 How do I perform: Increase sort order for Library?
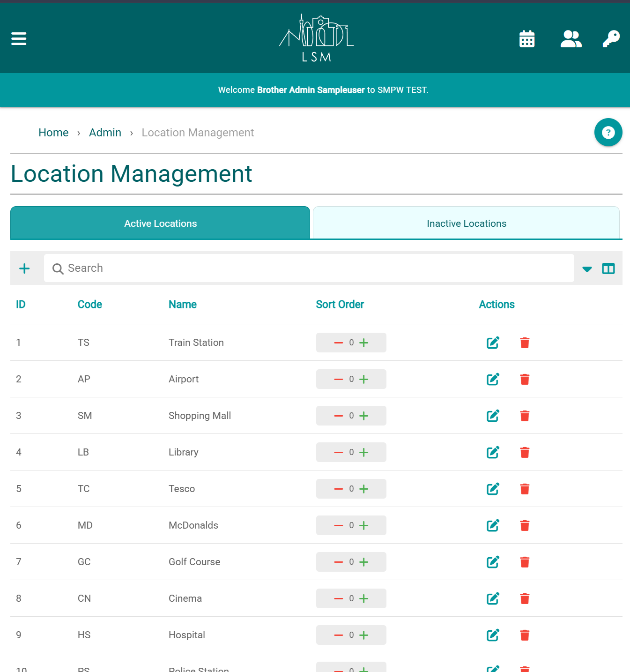coord(364,452)
